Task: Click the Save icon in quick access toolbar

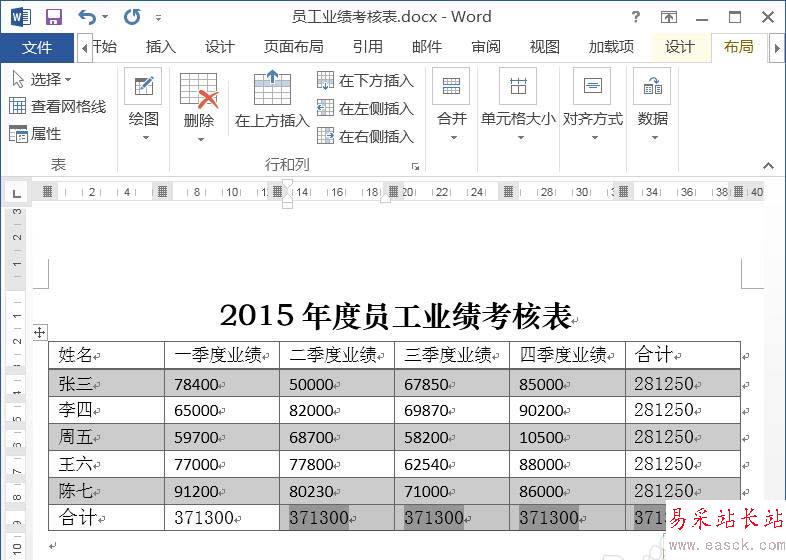Action: [x=54, y=18]
